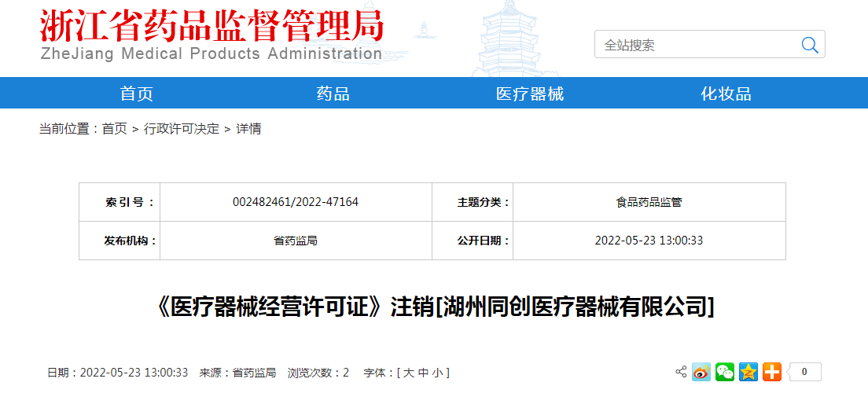The image size is (868, 397).
Task: Click the 公开日期 label cell
Action: [473, 241]
